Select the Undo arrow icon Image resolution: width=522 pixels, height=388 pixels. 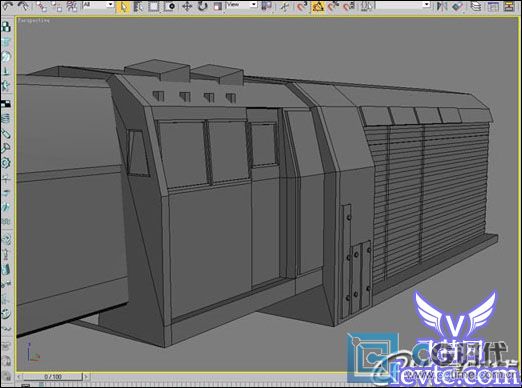point(7,5)
